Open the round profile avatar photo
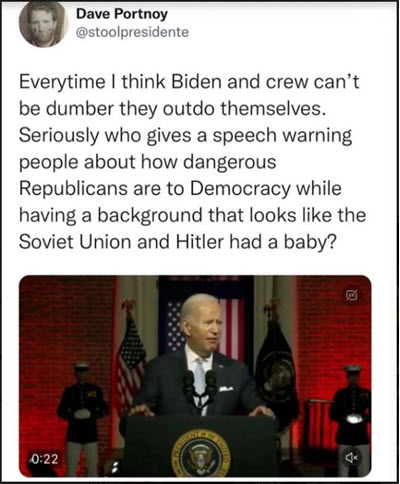The width and height of the screenshot is (400, 484). (x=43, y=24)
